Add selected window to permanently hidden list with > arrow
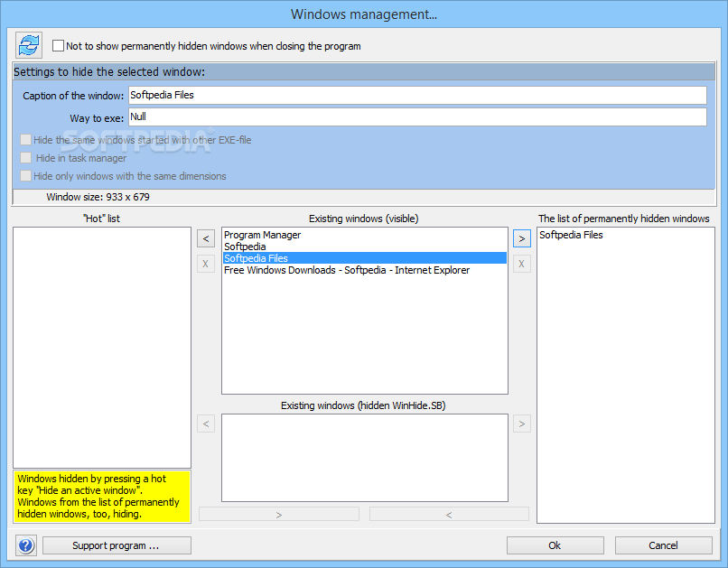 click(x=522, y=238)
